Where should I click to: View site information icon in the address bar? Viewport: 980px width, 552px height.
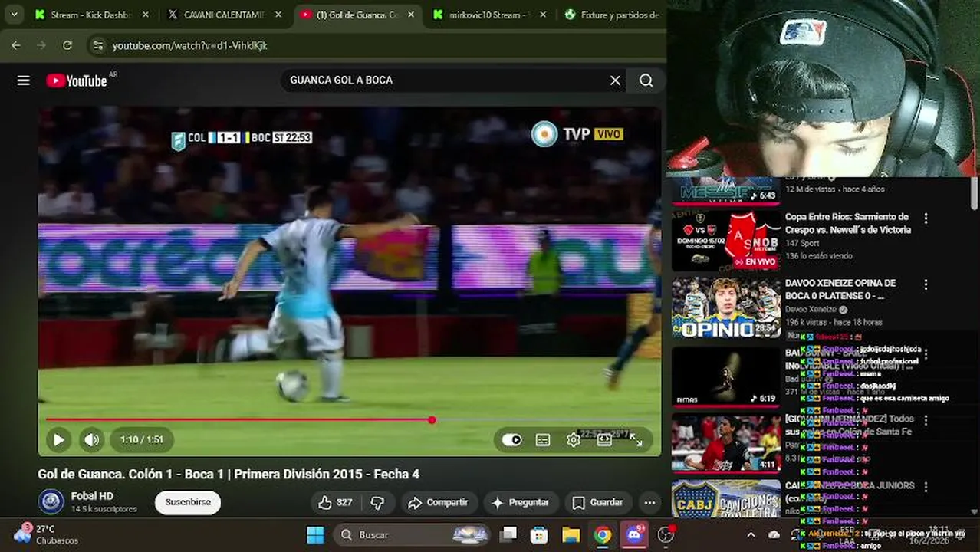point(97,45)
